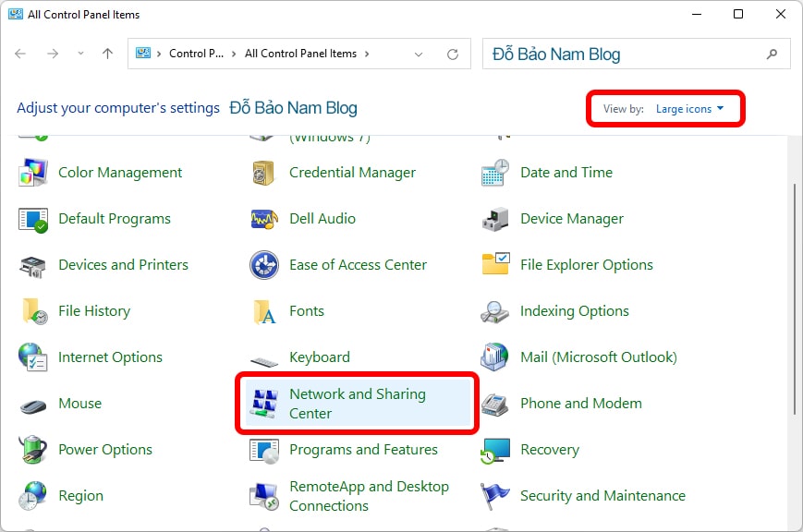This screenshot has height=532, width=803.
Task: Open the Programs and Features link
Action: pos(363,450)
